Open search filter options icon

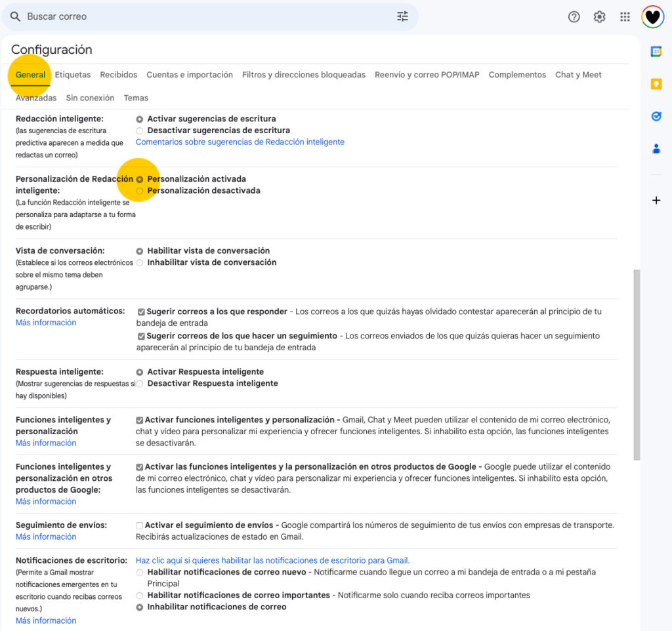[x=402, y=16]
